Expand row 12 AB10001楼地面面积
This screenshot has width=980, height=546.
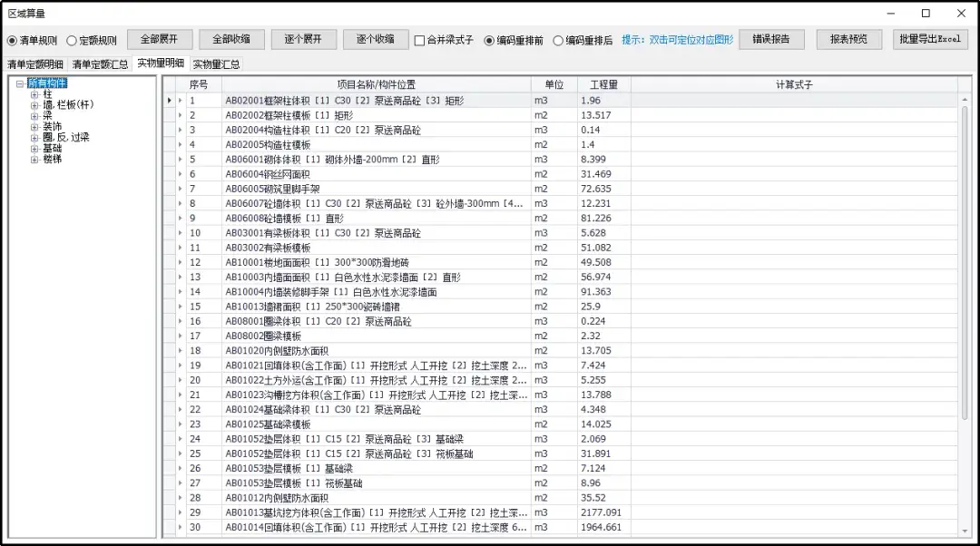point(181,262)
